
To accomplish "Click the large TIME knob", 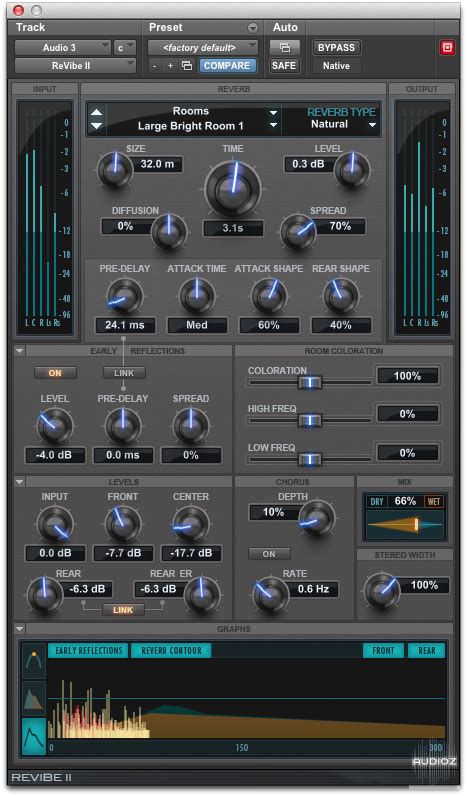I will 233,189.
